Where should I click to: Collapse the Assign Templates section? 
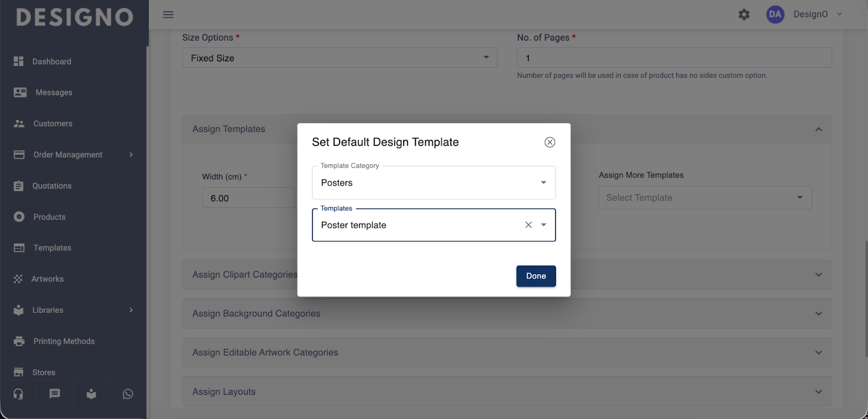point(819,130)
